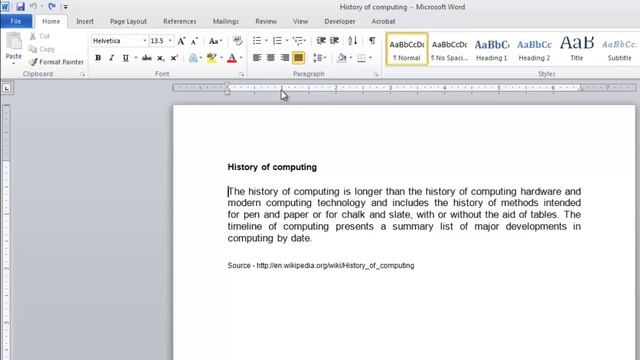The height and width of the screenshot is (360, 640).
Task: Click the Sort icon
Action: coord(353,40)
